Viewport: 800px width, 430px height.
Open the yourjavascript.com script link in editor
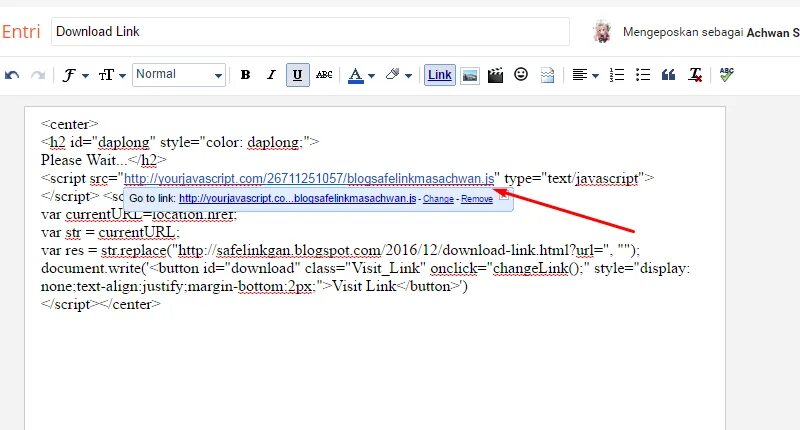click(x=309, y=179)
